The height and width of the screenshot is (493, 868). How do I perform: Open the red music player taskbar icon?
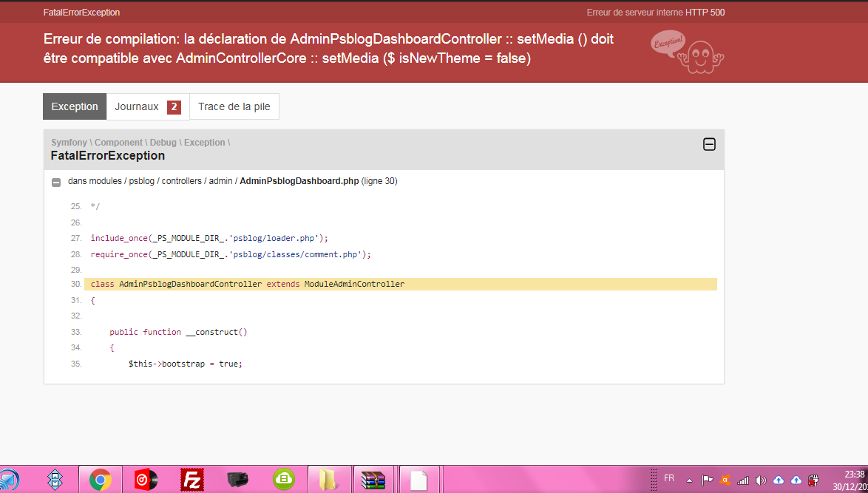click(x=146, y=479)
